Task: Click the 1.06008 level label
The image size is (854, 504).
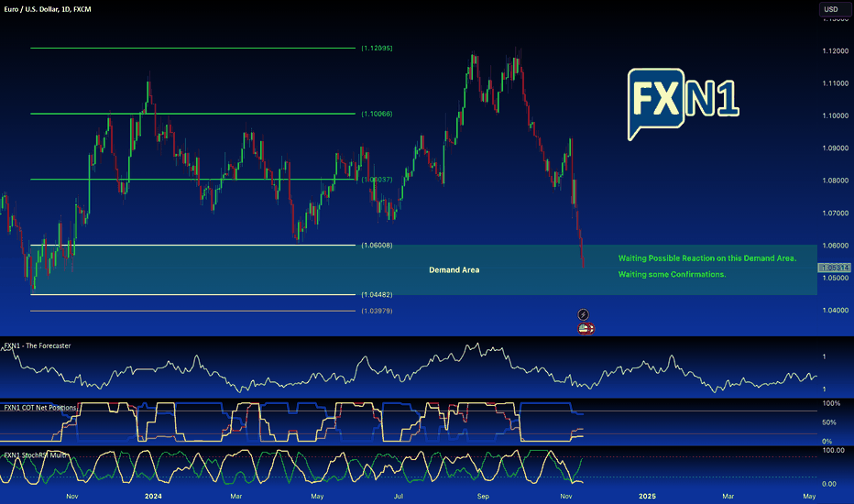Action: [x=377, y=246]
